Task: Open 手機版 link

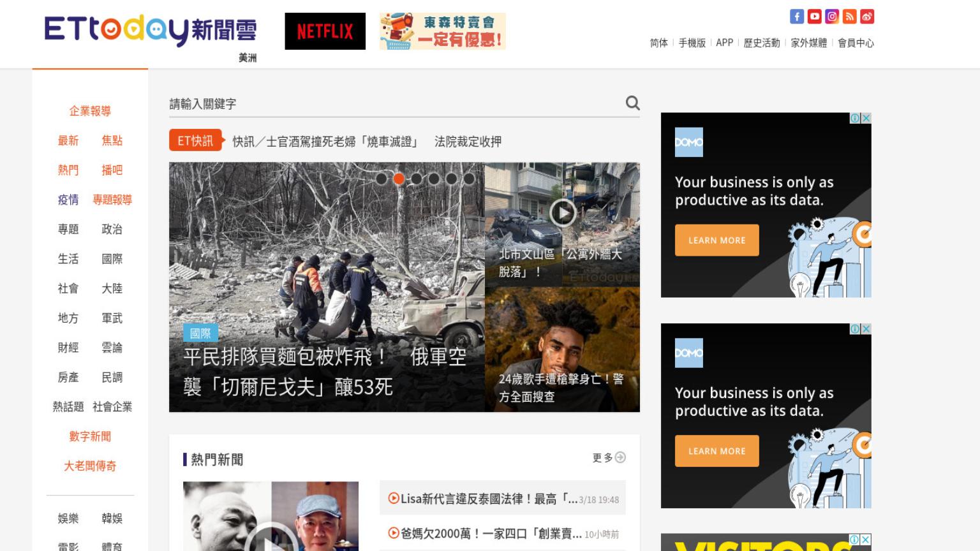Action: tap(692, 43)
